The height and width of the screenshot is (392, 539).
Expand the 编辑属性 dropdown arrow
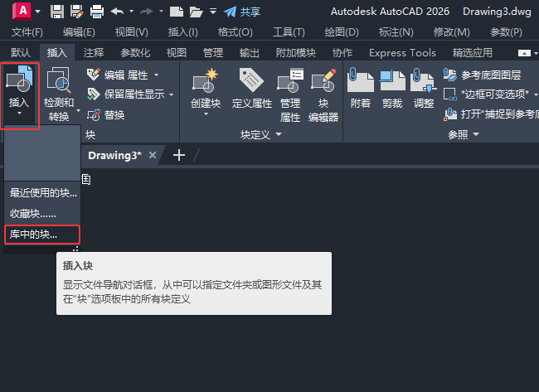pos(157,75)
